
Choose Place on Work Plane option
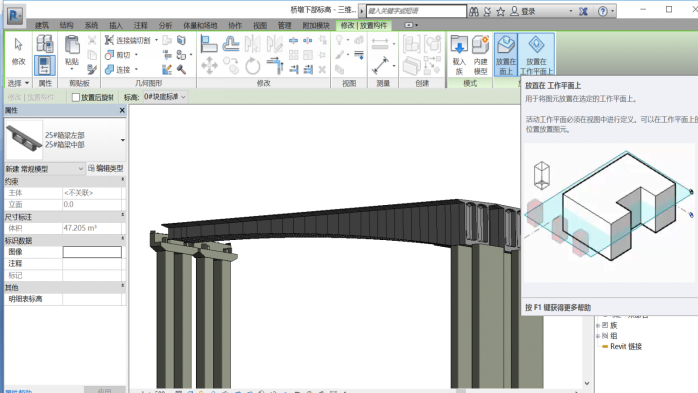(x=536, y=55)
